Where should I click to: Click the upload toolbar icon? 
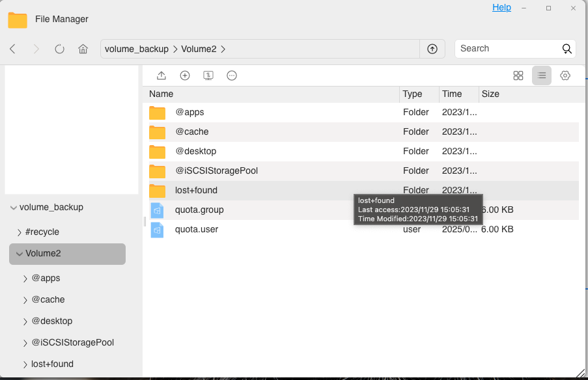click(161, 75)
